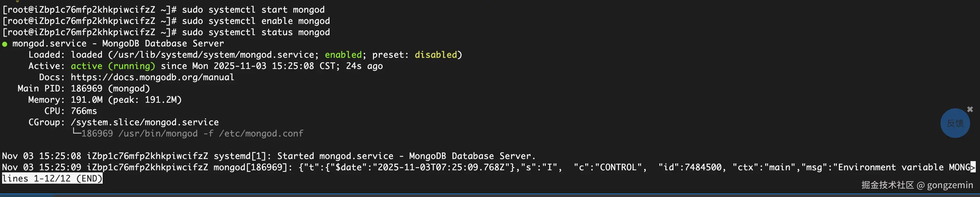Click the truncated line continuation marker
Viewport: 980px width, 197px height.
click(x=973, y=167)
